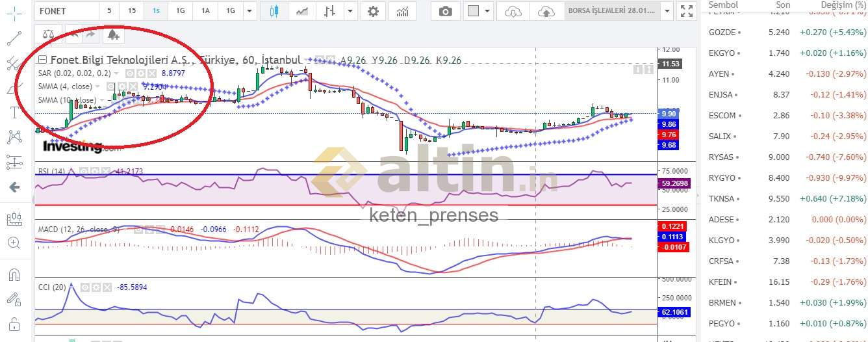Image resolution: width=868 pixels, height=342 pixels.
Task: Hide the SAR indicator eye
Action: [x=129, y=73]
